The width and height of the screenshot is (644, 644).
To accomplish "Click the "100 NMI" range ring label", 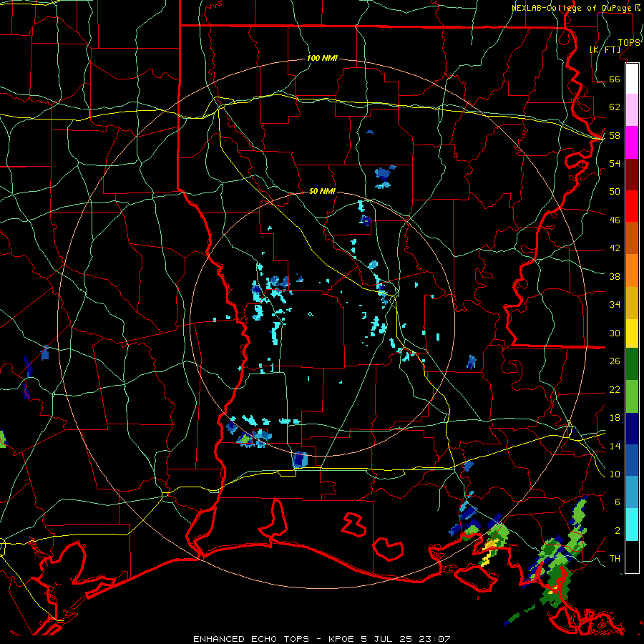I will pos(322,59).
